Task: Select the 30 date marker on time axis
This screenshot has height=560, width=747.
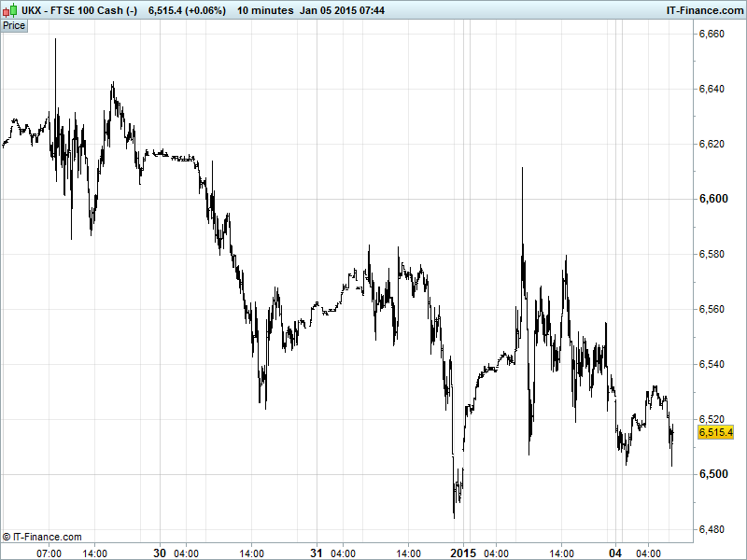Action: (159, 553)
